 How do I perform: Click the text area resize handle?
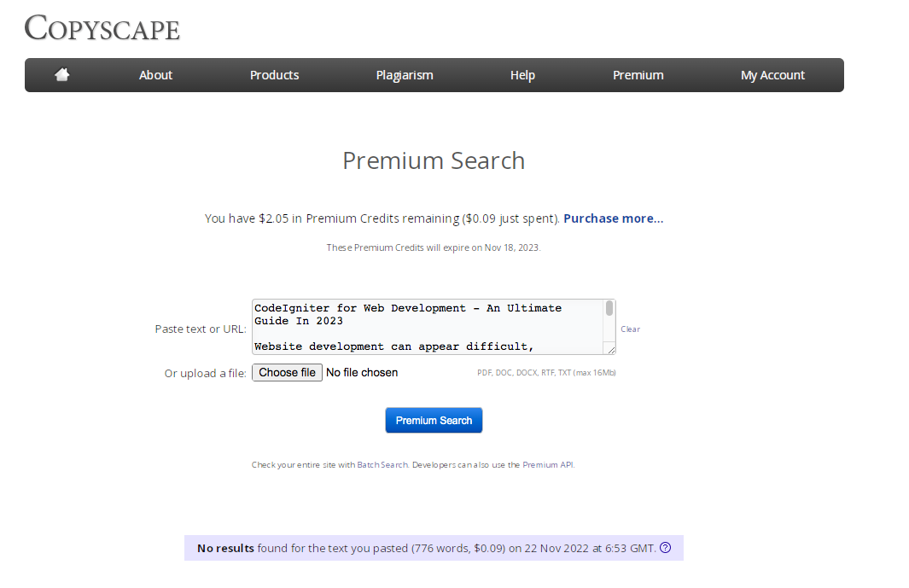[611, 350]
